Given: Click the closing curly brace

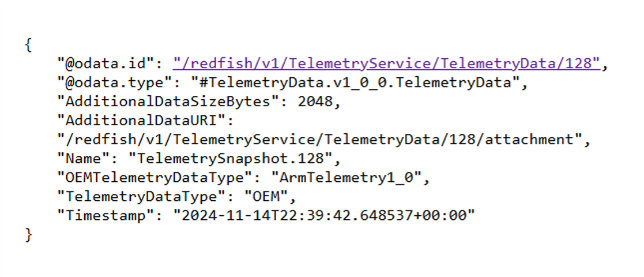Looking at the screenshot, I should click(x=28, y=235).
